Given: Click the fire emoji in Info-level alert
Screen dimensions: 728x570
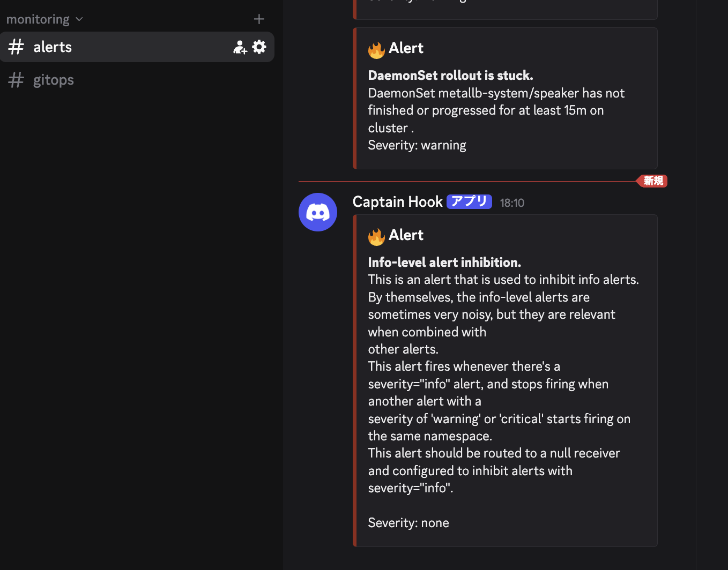Looking at the screenshot, I should click(x=376, y=237).
